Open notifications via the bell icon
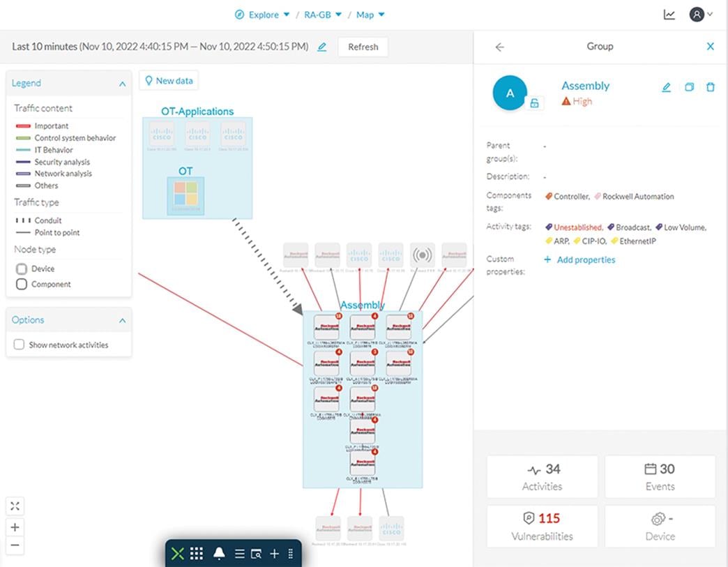Image resolution: width=728 pixels, height=567 pixels. [x=220, y=553]
